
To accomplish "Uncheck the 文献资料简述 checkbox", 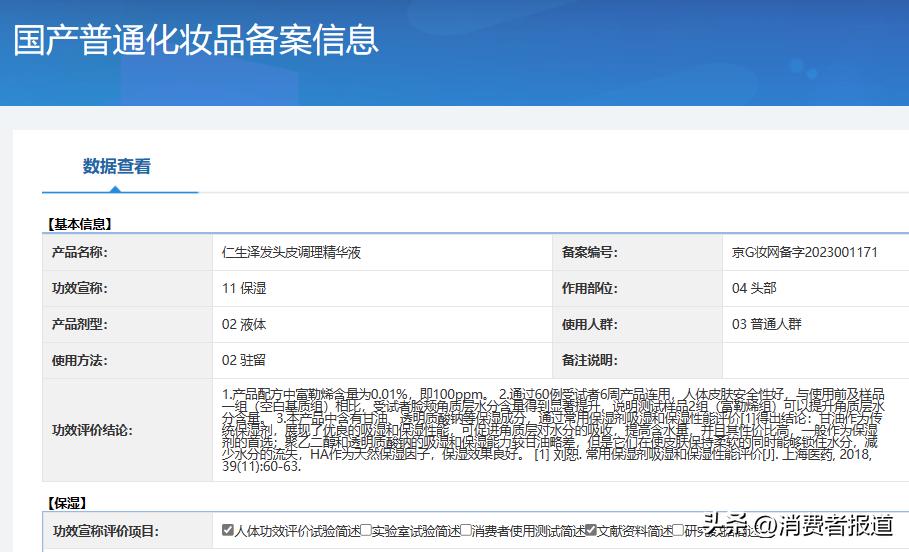I will [591, 529].
